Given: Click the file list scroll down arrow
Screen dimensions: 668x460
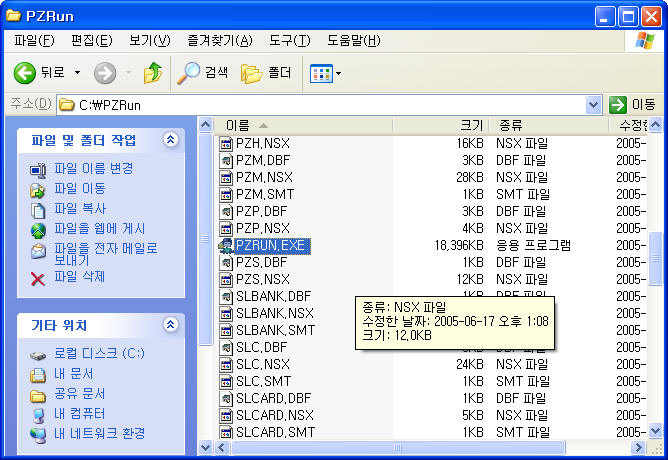Looking at the screenshot, I should point(656,431).
